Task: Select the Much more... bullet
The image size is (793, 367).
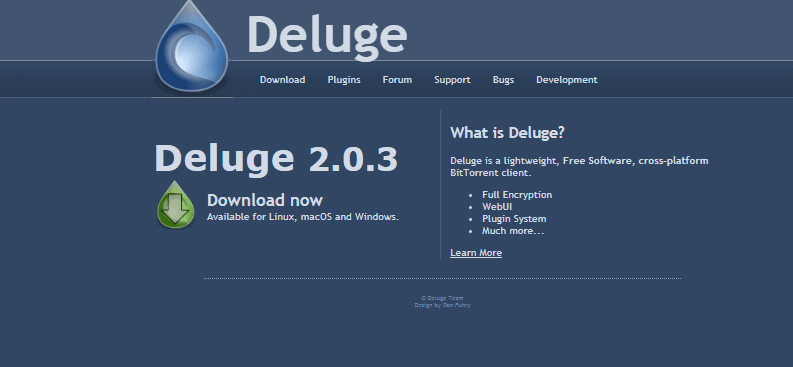Action: [x=513, y=231]
